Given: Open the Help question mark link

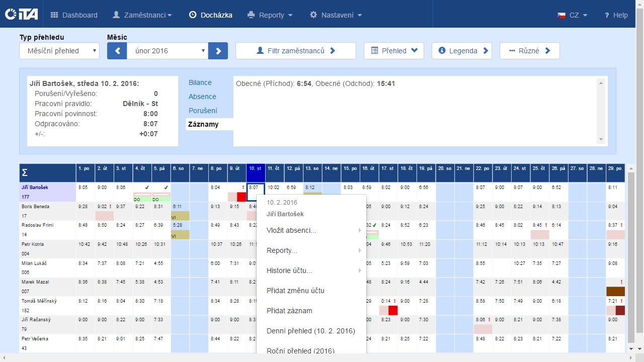Looking at the screenshot, I should (616, 15).
